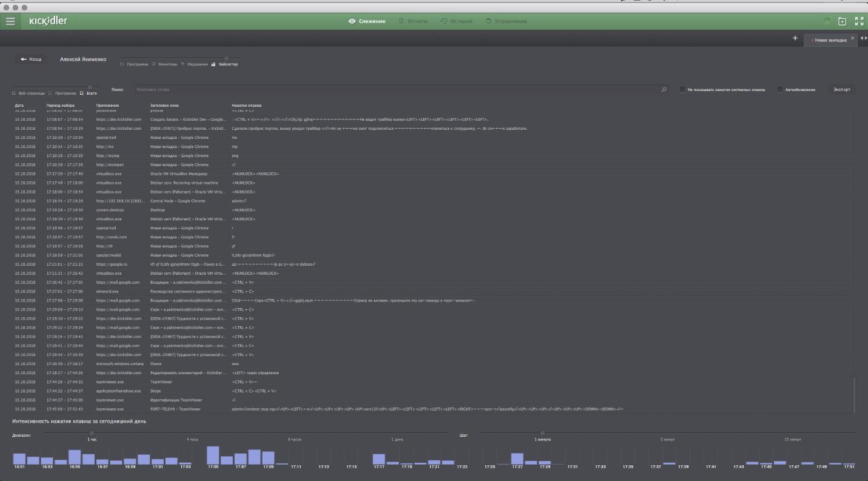This screenshot has width=868, height=481.
Task: Open the История history tab
Action: pos(456,21)
